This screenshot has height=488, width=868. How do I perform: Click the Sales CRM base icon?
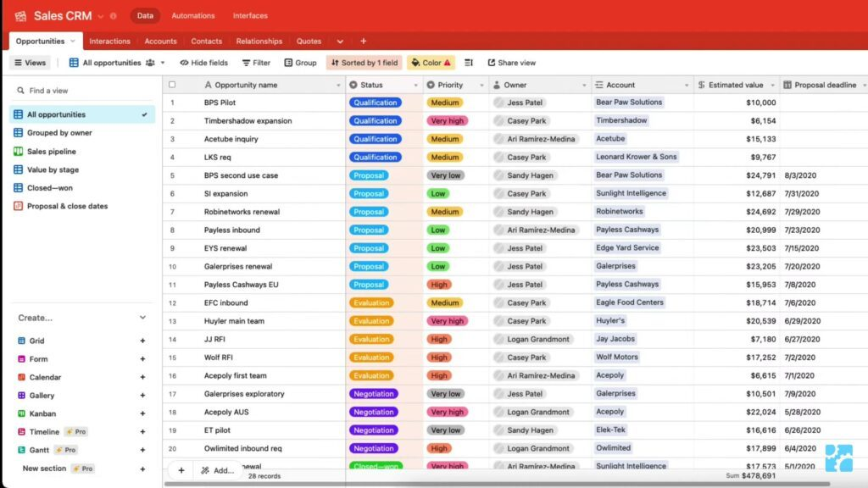(x=20, y=16)
